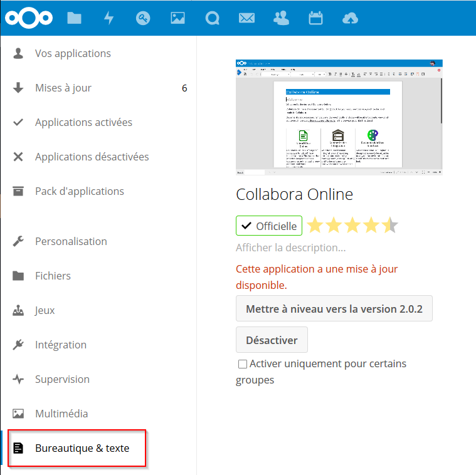Open the Calendar icon
This screenshot has height=475, width=476.
click(315, 18)
